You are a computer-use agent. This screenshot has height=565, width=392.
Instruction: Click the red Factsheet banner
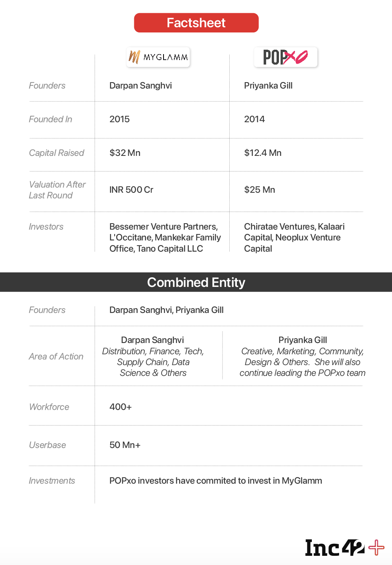tap(196, 23)
